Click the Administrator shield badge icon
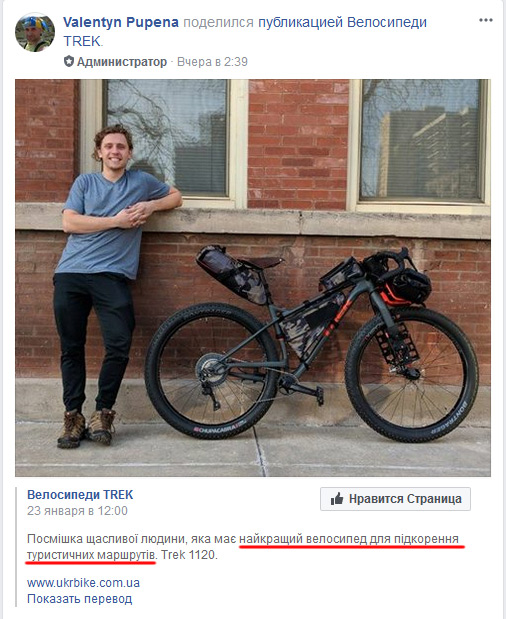 (x=69, y=62)
